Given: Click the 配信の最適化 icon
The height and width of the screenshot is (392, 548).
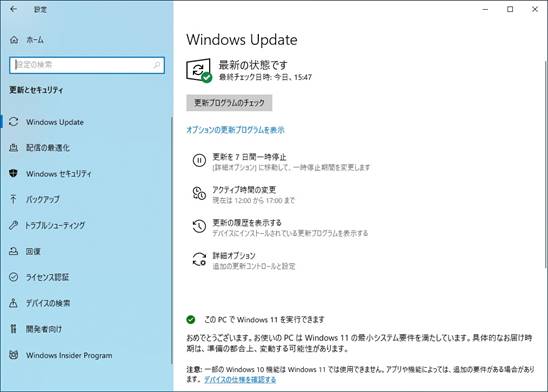Looking at the screenshot, I should tap(14, 148).
